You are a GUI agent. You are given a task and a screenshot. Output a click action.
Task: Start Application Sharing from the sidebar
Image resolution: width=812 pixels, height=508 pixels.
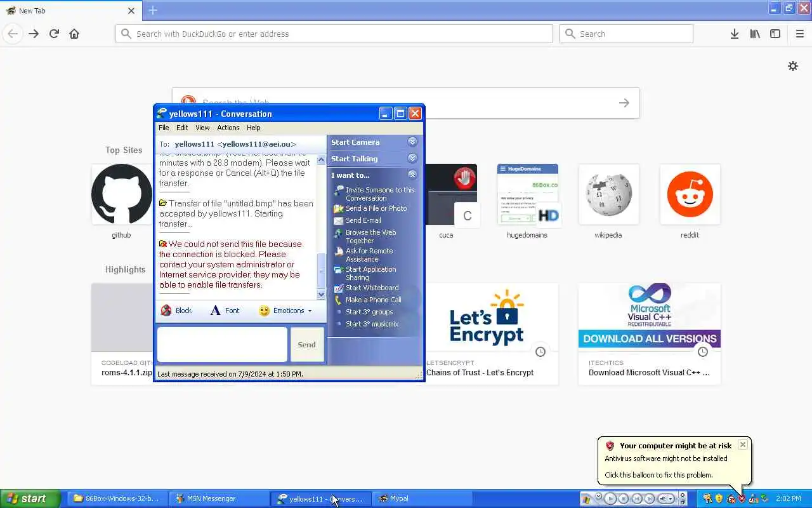tap(365, 273)
